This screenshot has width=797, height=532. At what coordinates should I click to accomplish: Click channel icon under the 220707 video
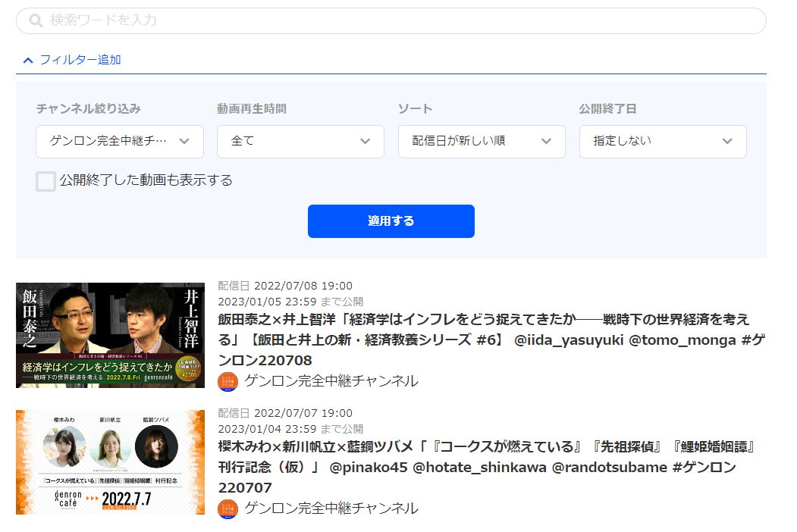click(x=227, y=509)
